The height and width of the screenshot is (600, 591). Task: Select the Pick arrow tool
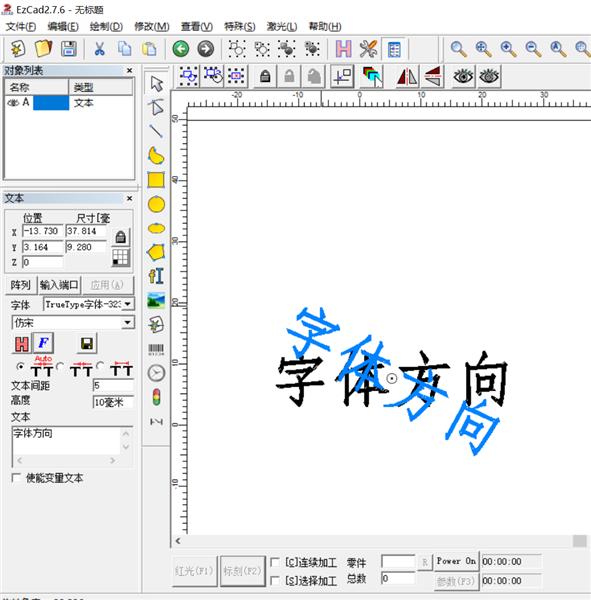pos(157,84)
